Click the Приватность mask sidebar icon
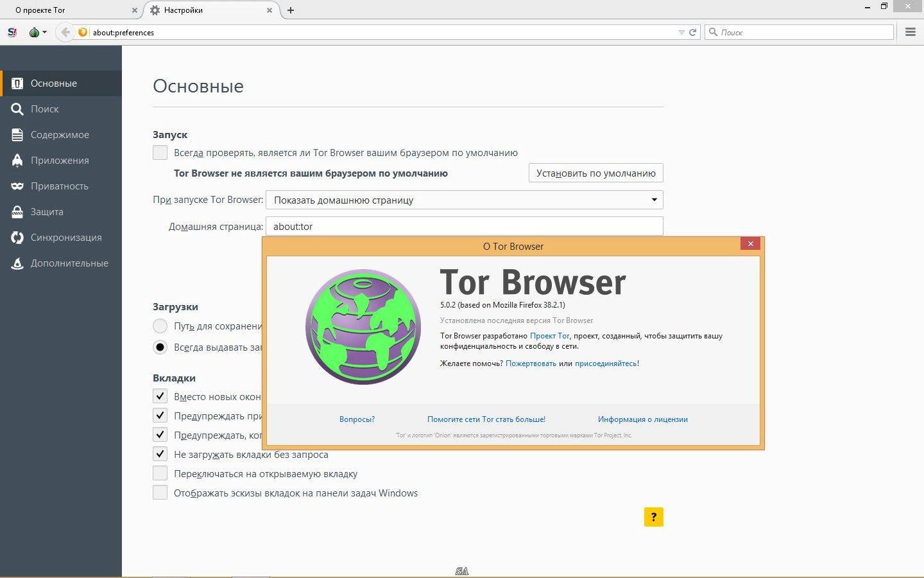 click(x=17, y=186)
